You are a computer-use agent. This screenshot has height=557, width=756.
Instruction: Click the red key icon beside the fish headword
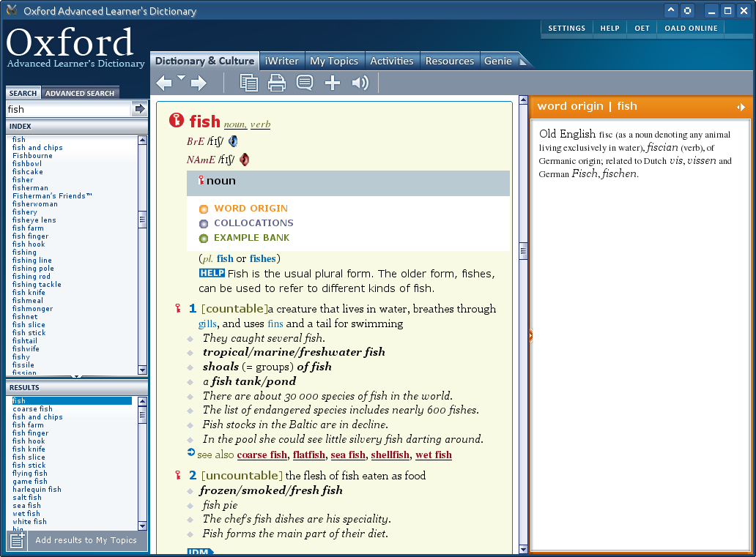click(x=176, y=121)
